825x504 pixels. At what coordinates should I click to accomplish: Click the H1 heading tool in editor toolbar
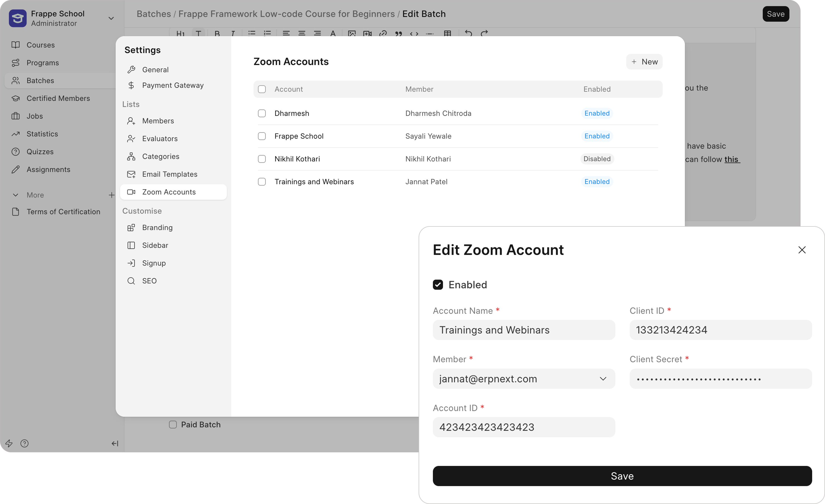[x=180, y=33]
